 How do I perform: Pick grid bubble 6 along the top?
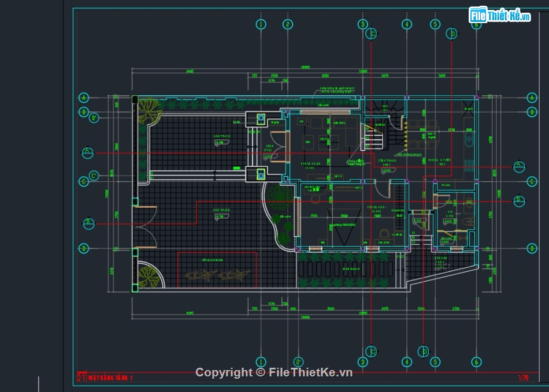tap(476, 24)
